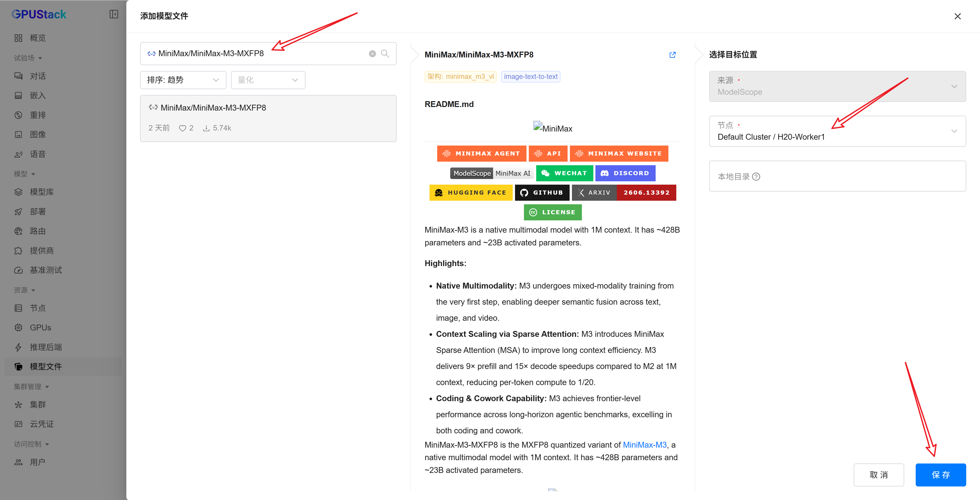The image size is (980, 500).
Task: Click the 取消 cancel button
Action: [878, 475]
